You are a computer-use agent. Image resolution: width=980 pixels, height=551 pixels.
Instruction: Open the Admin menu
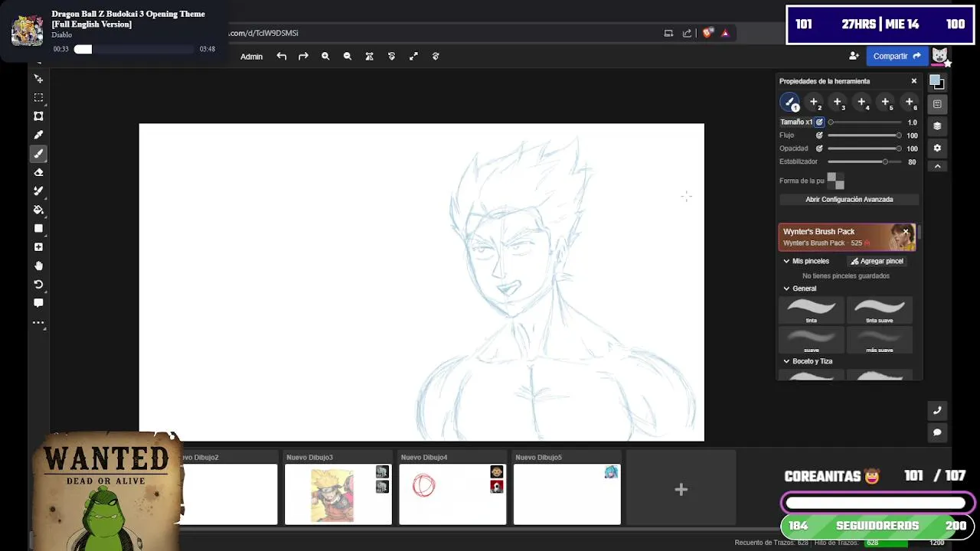[251, 57]
